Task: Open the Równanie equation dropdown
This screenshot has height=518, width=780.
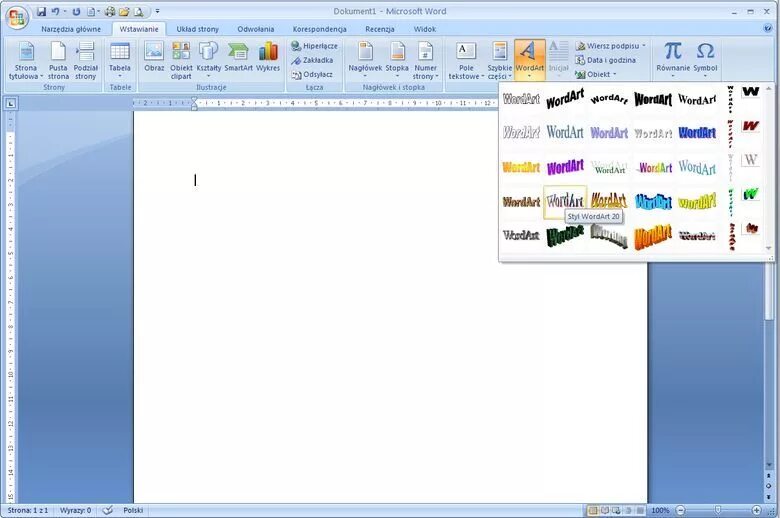Action: [673, 61]
